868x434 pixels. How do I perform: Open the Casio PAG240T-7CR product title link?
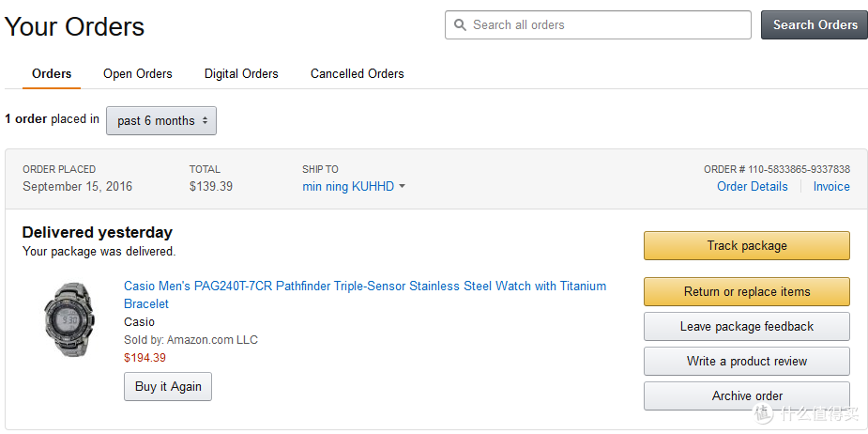(x=364, y=287)
